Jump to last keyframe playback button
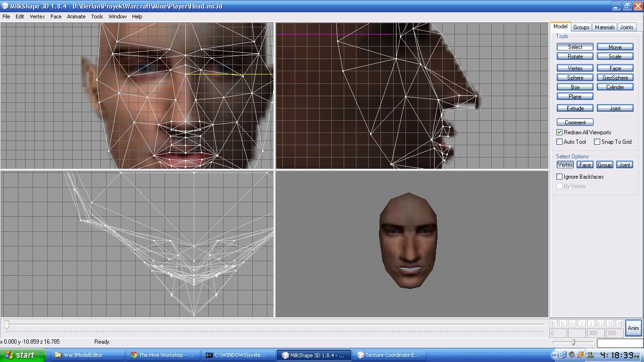The height and width of the screenshot is (362, 644). tap(619, 323)
